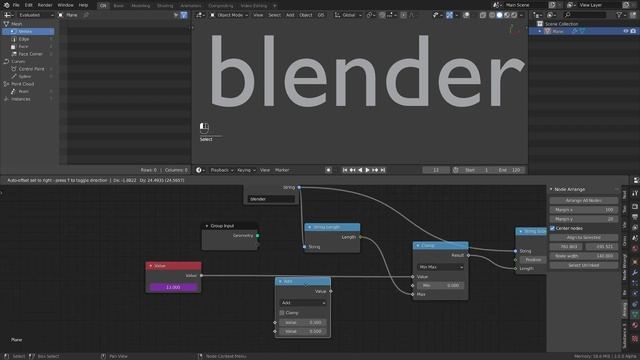Screen dimensions: 640x360
Task: Click the Select Unlinked button
Action: [x=584, y=265]
